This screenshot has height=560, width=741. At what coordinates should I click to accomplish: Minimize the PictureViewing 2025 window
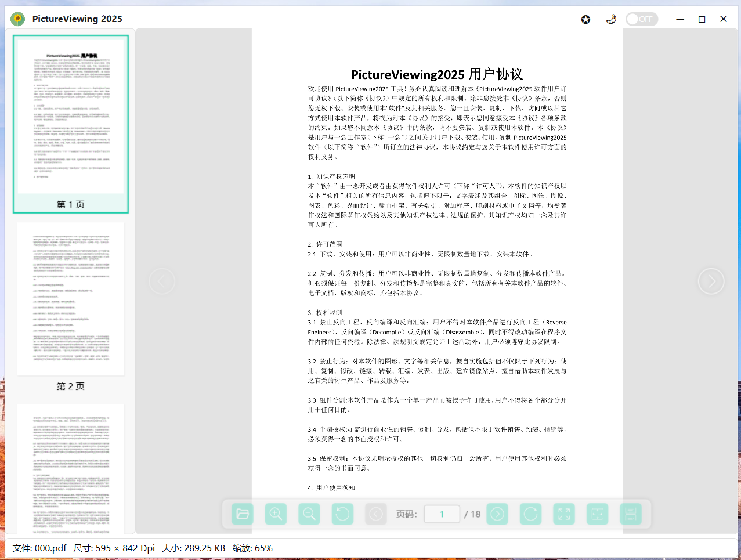pyautogui.click(x=680, y=19)
